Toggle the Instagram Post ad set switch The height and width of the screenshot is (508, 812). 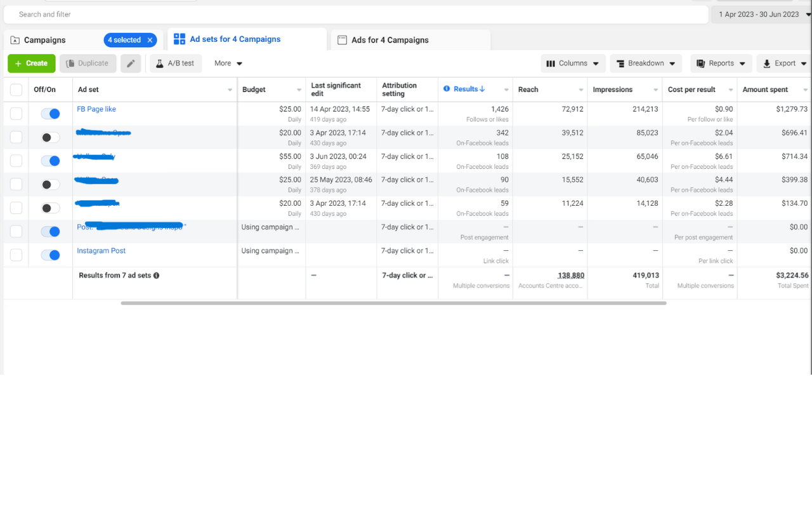[50, 255]
